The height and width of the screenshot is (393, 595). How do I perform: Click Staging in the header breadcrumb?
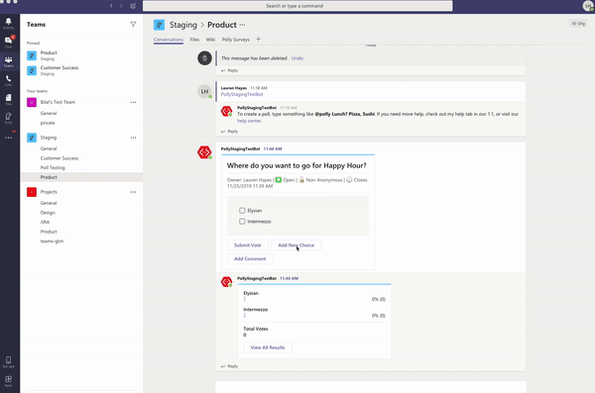point(183,25)
